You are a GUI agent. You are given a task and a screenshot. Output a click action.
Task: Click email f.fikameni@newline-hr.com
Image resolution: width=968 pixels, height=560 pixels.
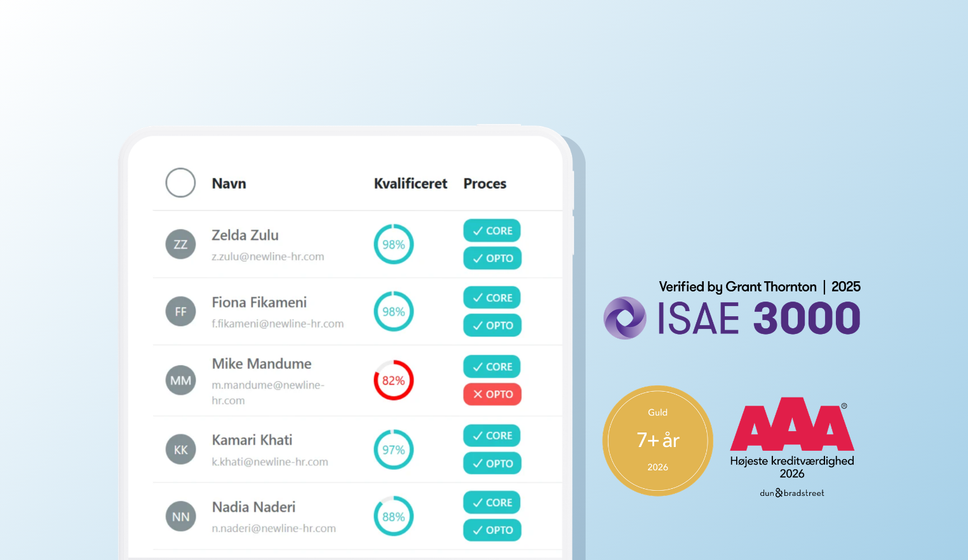(x=278, y=324)
